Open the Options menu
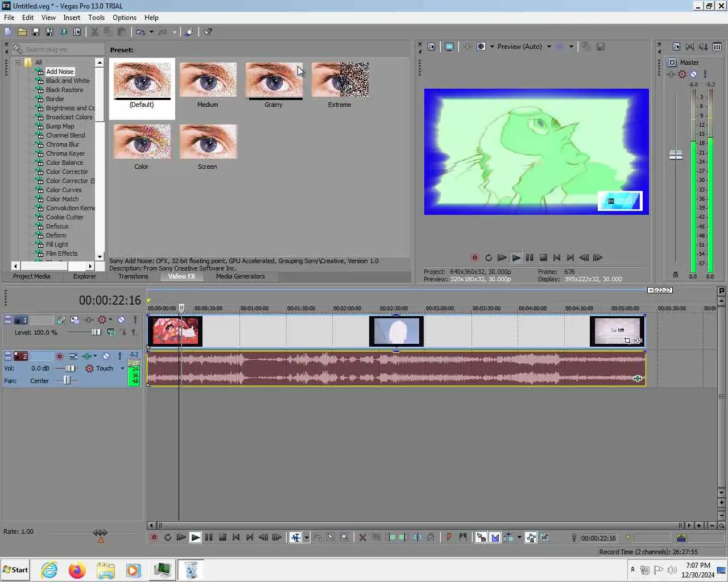This screenshot has width=728, height=582. [x=125, y=18]
